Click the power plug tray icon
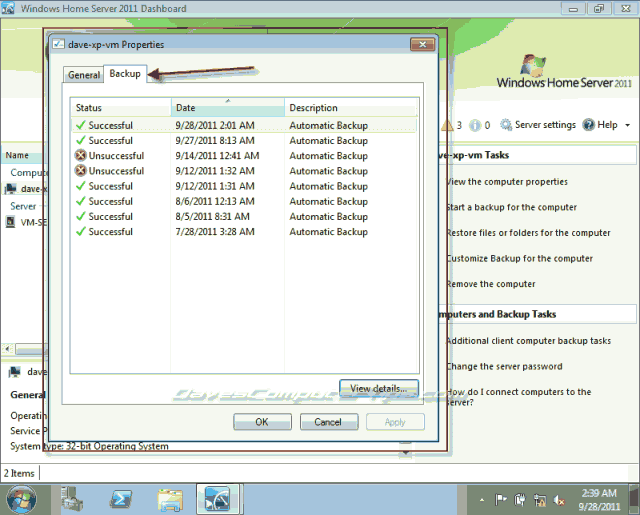Screen dimensions: 640x515 pos(520,500)
